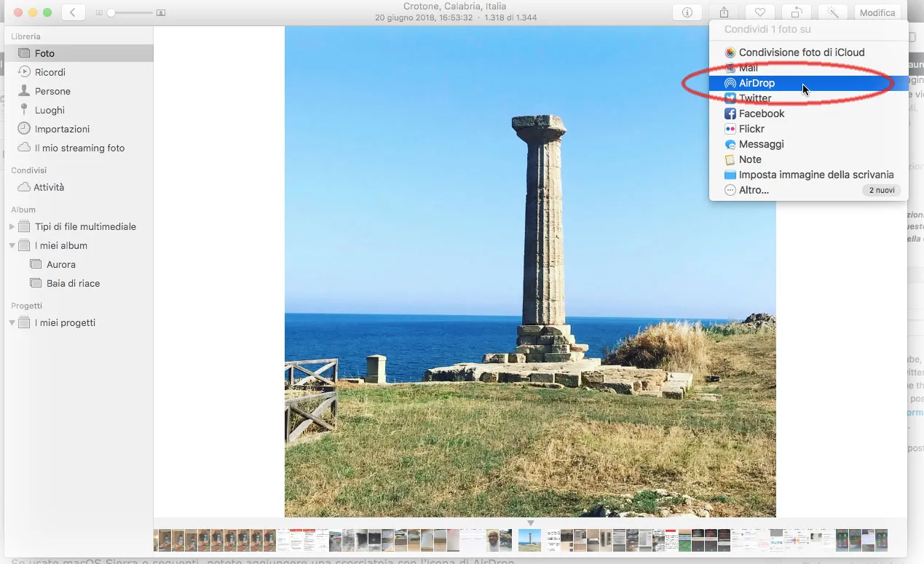Open the photo Info panel
Screen dimensions: 924x564
[685, 12]
